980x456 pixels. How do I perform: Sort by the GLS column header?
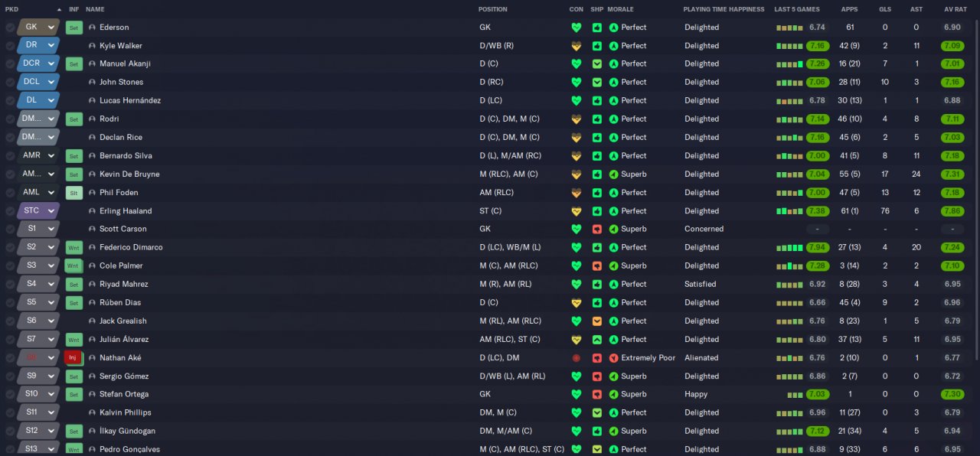(x=885, y=9)
